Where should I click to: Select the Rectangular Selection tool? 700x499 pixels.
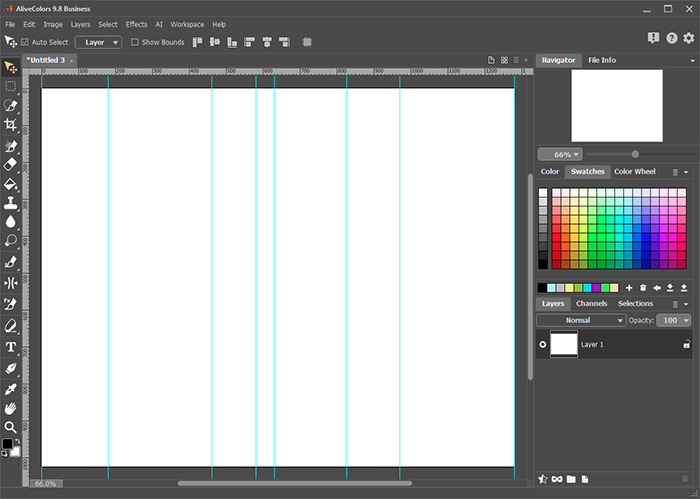pyautogui.click(x=10, y=86)
